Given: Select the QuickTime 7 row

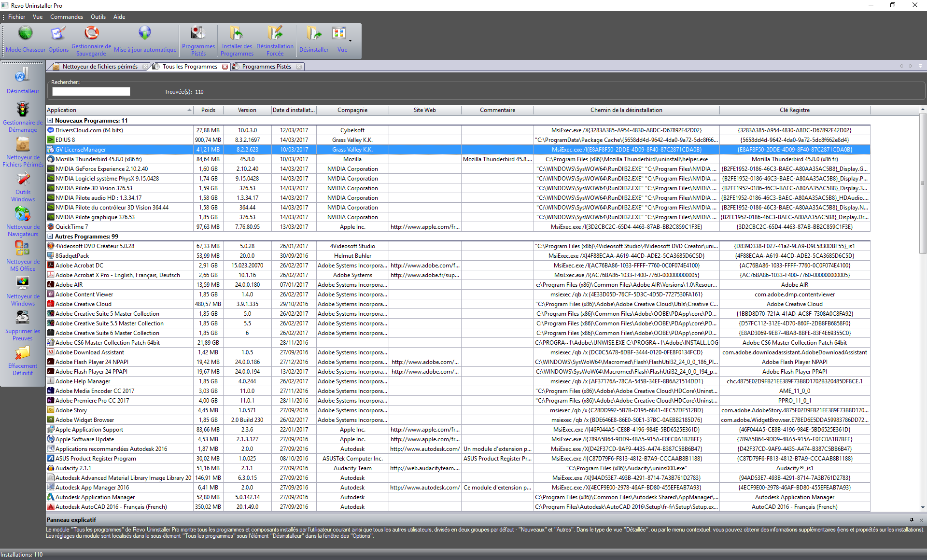Looking at the screenshot, I should pyautogui.click(x=458, y=227).
